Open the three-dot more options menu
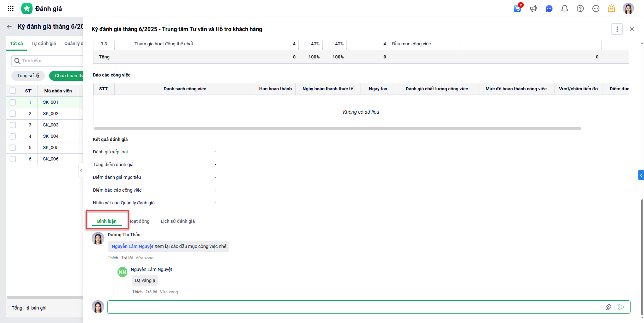Image resolution: width=644 pixels, height=323 pixels. coord(617,29)
